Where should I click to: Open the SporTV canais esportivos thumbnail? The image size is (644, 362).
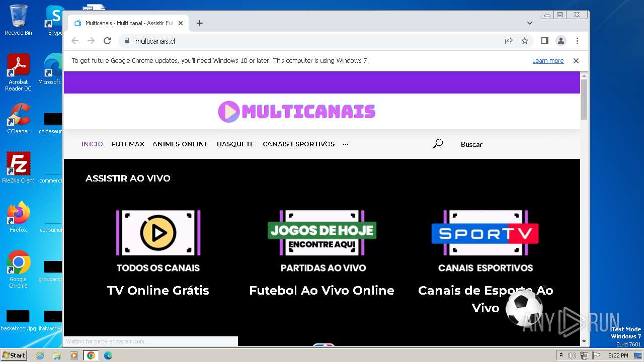pos(486,241)
